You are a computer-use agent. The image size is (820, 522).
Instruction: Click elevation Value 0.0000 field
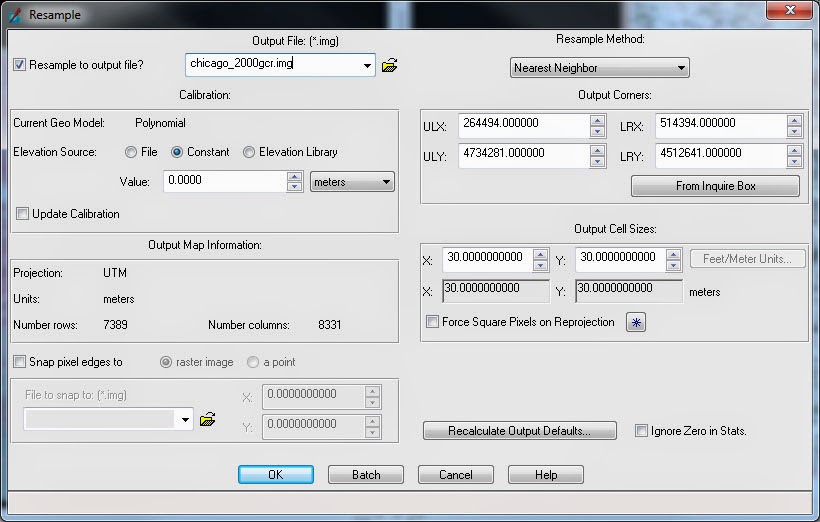[x=225, y=181]
